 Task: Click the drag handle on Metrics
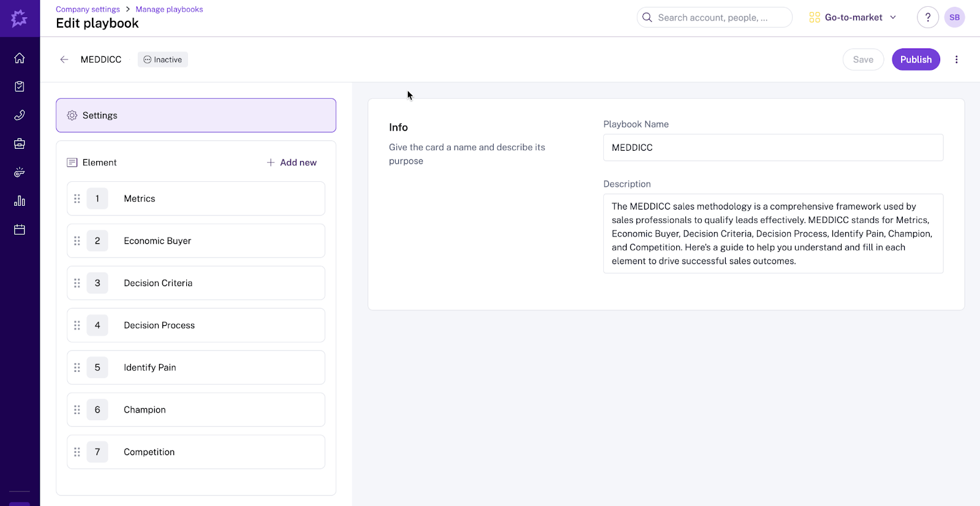coord(77,198)
